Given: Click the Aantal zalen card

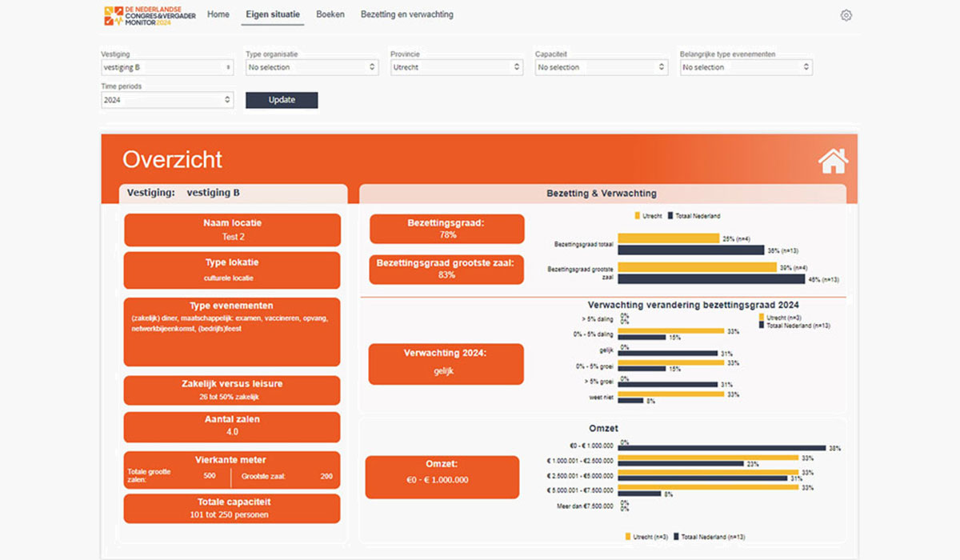Looking at the screenshot, I should (x=232, y=426).
